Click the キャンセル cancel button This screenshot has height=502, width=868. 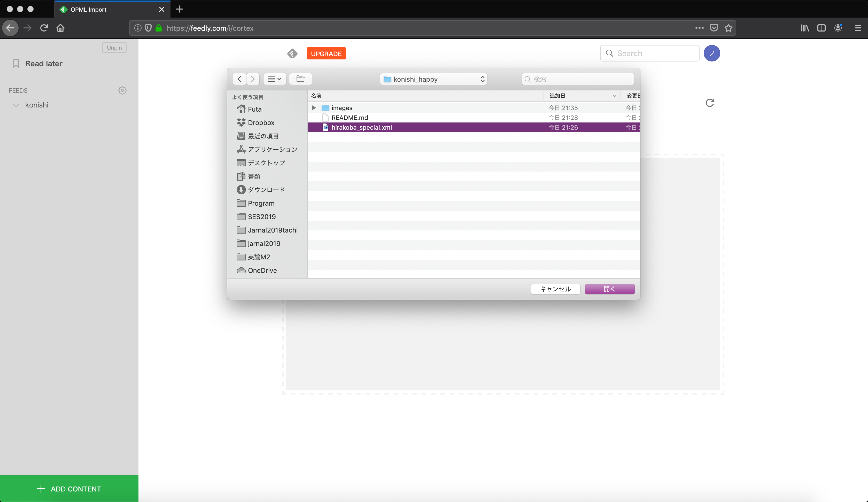point(555,289)
